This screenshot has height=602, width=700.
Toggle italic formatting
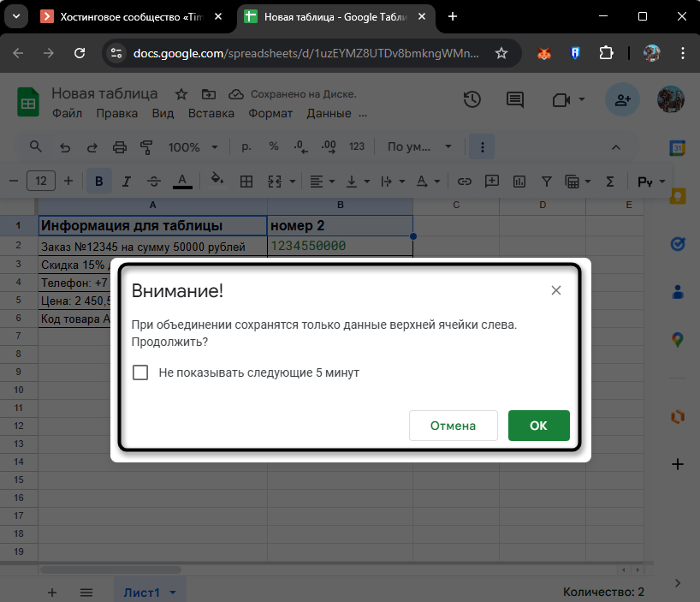tap(127, 182)
